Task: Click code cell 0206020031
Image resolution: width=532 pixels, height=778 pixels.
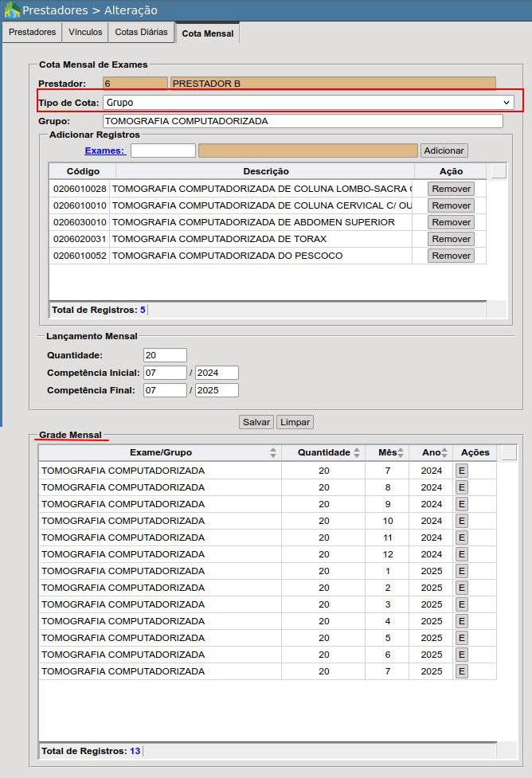Action: 80,239
